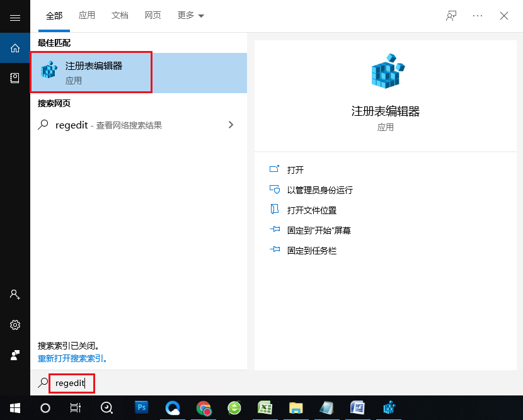This screenshot has width=523, height=420.
Task: Choose 打开文件位置
Action: point(312,210)
